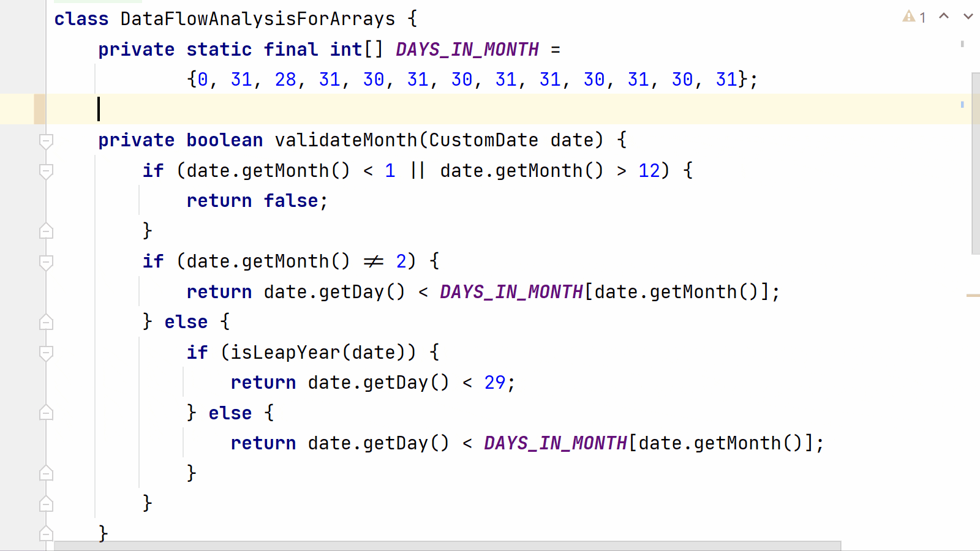Click DAYS_IN_MONTH in the array declaration
Image resolution: width=980 pixels, height=551 pixels.
pyautogui.click(x=467, y=50)
